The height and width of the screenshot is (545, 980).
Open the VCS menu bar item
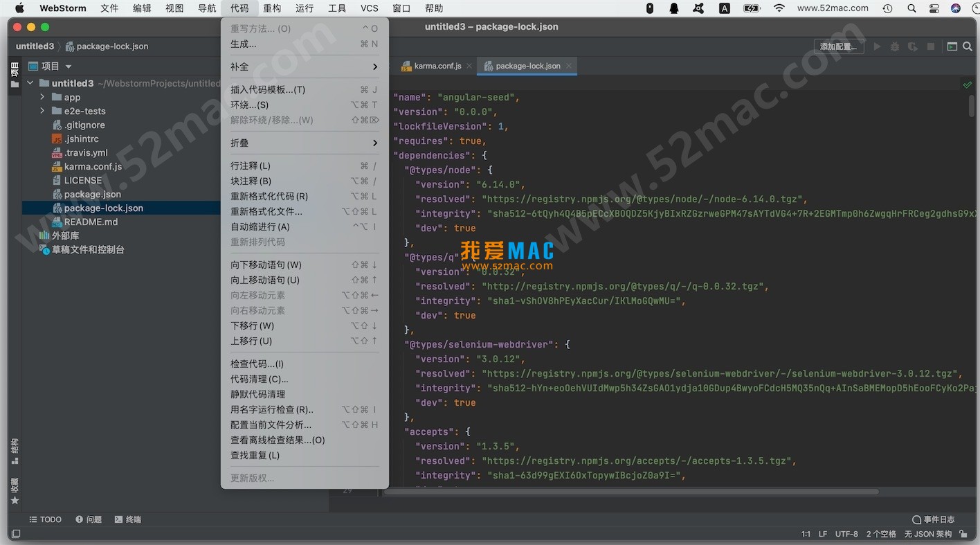(x=370, y=8)
